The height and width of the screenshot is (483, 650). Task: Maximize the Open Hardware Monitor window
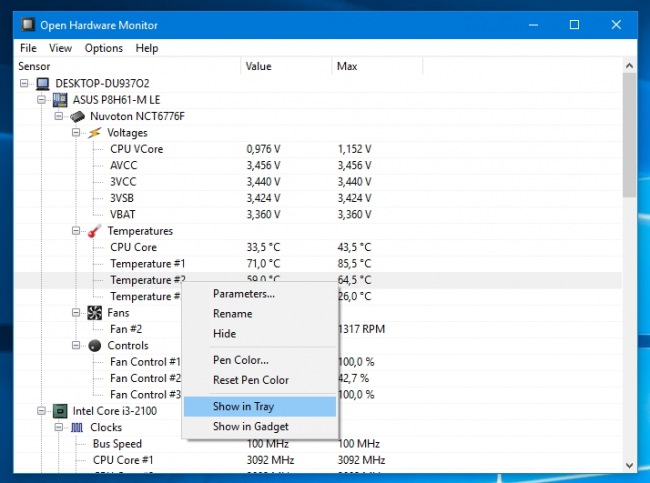(574, 25)
